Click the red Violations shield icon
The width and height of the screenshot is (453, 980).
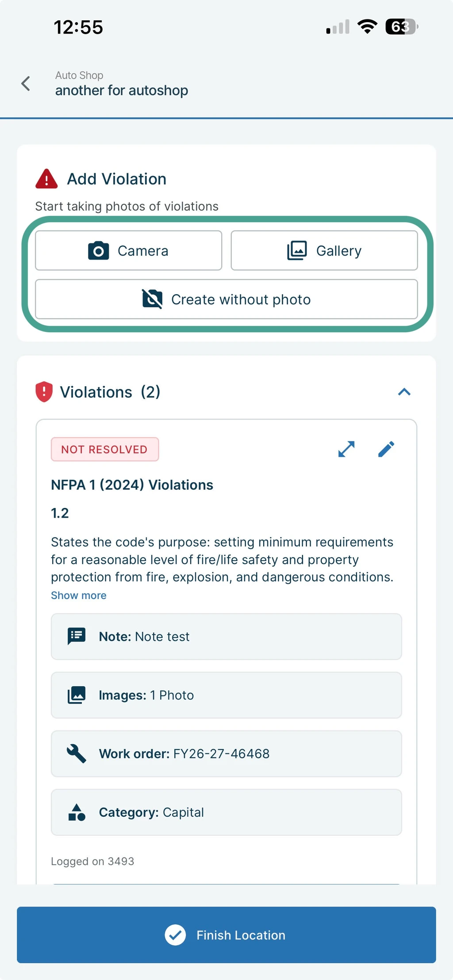tap(44, 392)
